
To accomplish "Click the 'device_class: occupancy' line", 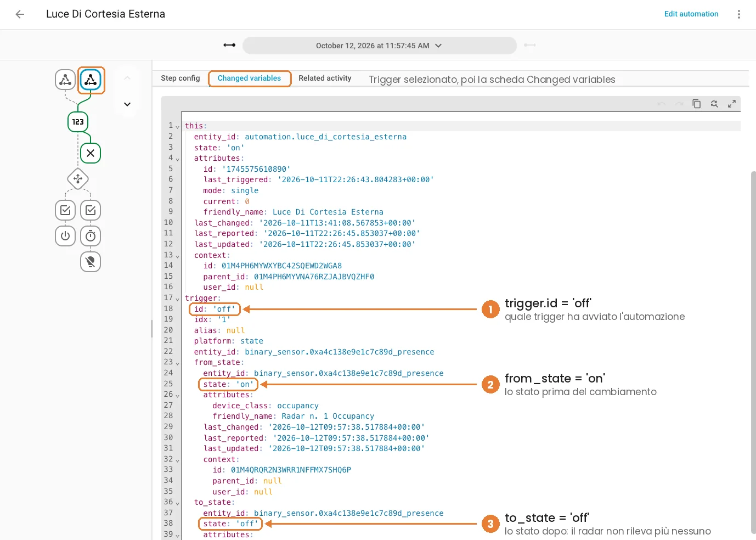I will (x=266, y=406).
